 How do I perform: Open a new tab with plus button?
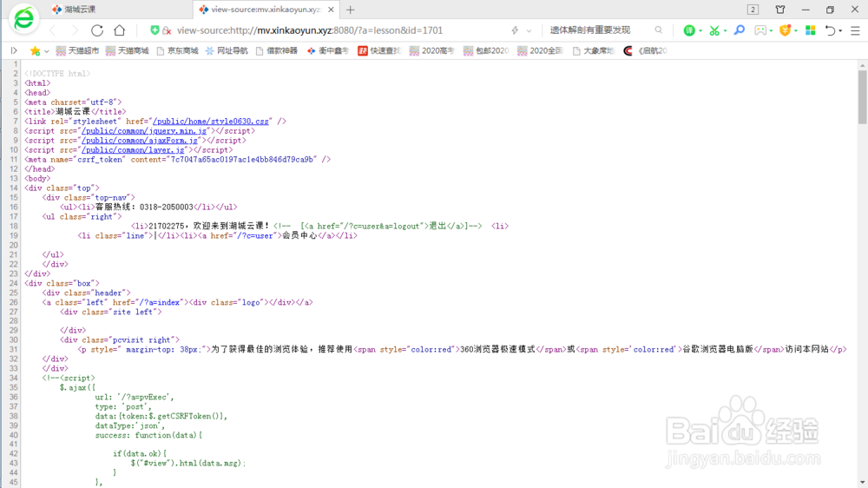[351, 10]
